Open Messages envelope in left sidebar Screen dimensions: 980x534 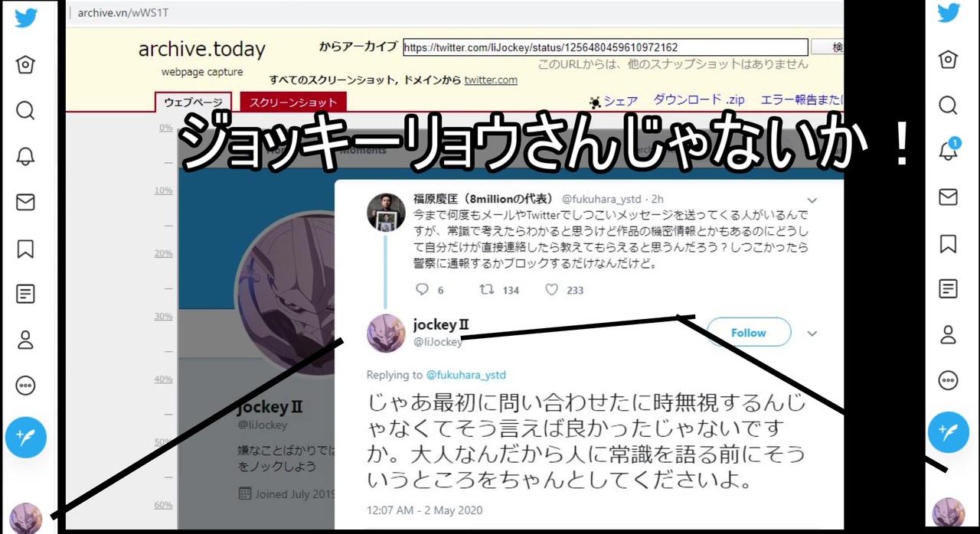pos(25,202)
